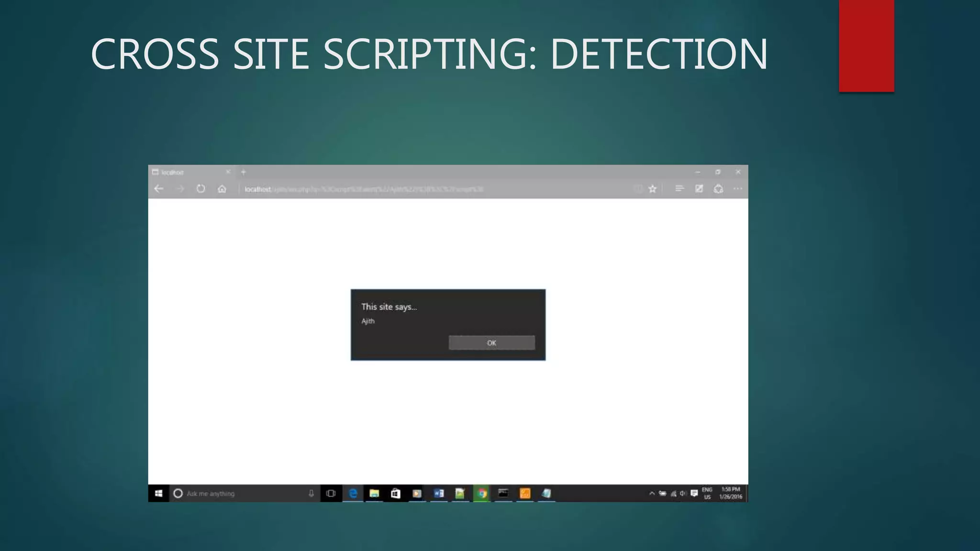Screen dimensions: 980x551
Task: Open the media player taskbar icon
Action: 417,494
